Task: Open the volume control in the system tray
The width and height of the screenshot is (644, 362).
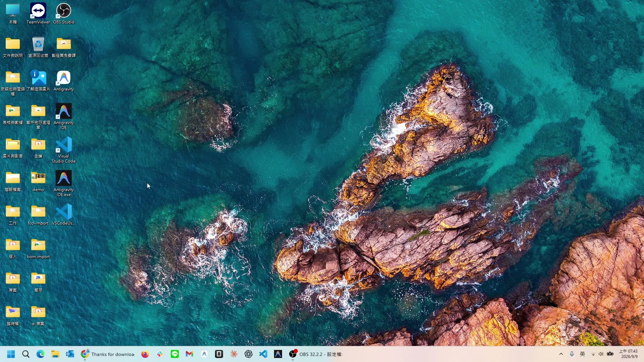Action: [601, 354]
